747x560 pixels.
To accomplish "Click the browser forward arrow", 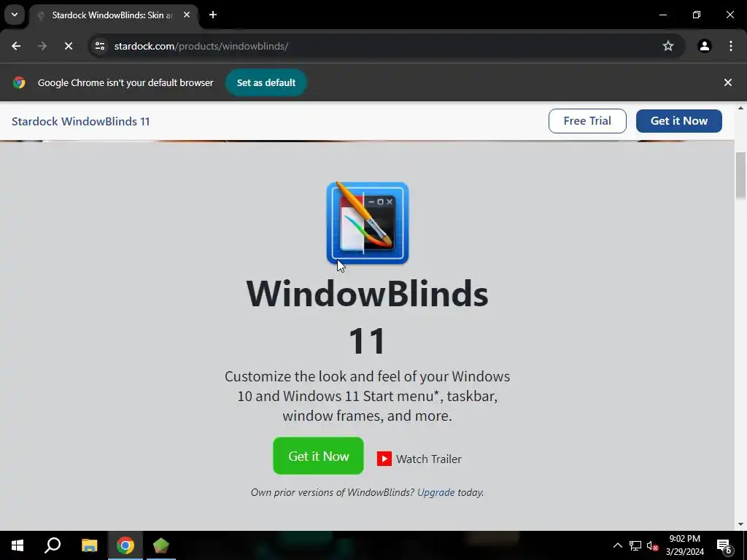I will (x=42, y=46).
